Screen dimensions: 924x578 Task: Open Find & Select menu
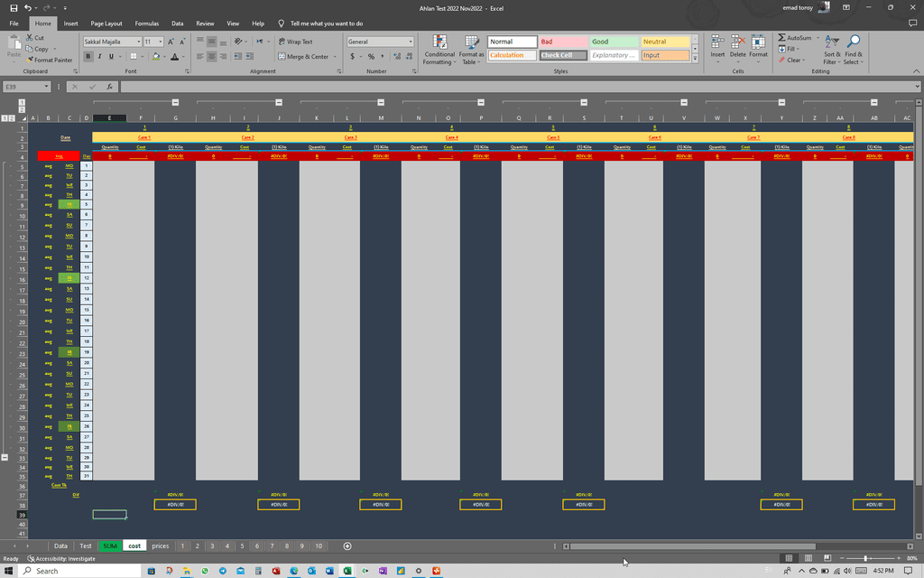853,51
